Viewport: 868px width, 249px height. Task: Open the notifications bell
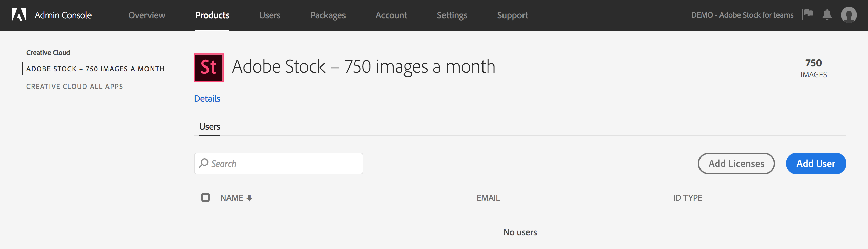point(827,15)
